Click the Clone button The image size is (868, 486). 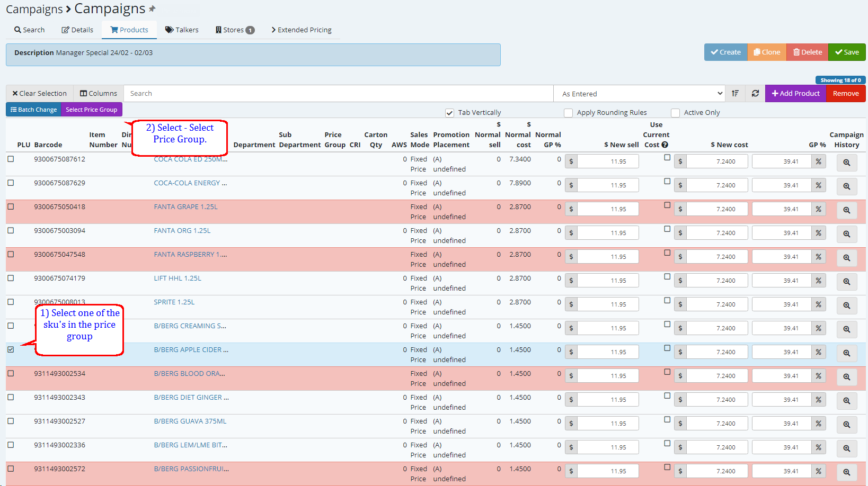pyautogui.click(x=767, y=52)
